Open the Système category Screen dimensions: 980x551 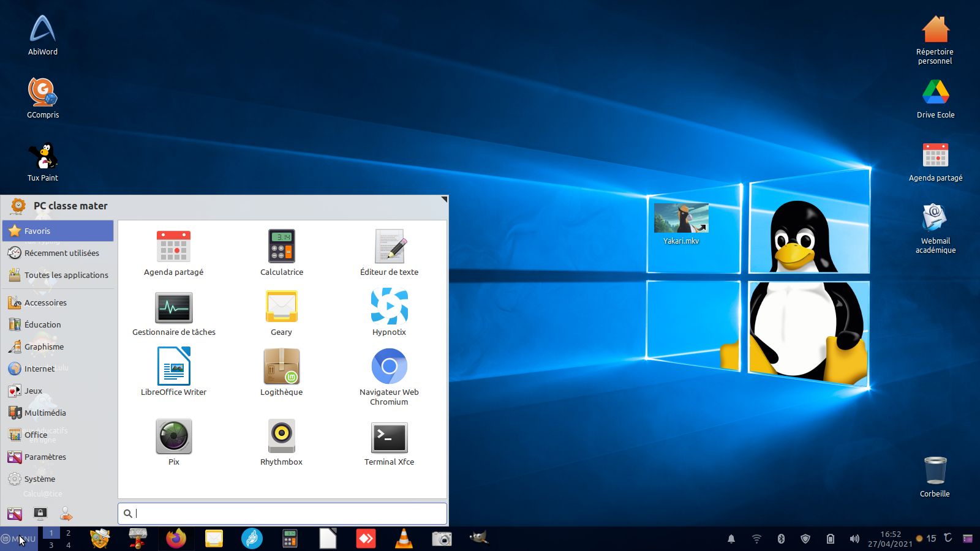(x=58, y=479)
